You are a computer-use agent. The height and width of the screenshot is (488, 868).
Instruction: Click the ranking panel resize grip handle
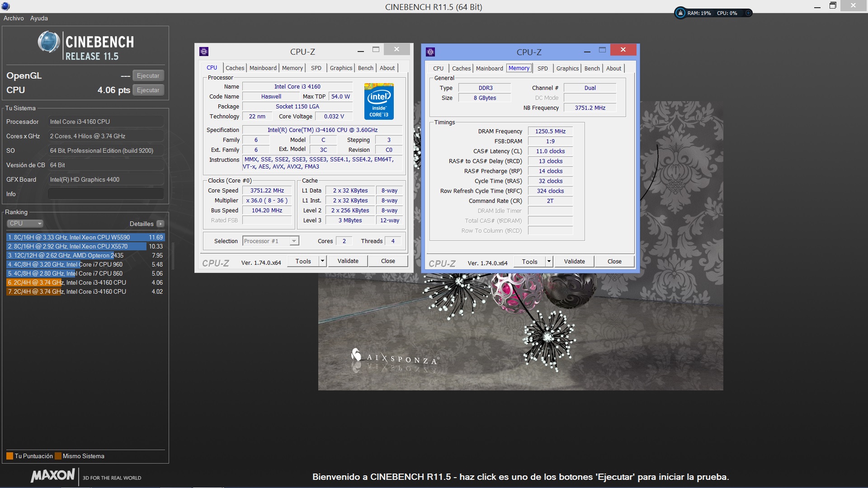click(173, 256)
